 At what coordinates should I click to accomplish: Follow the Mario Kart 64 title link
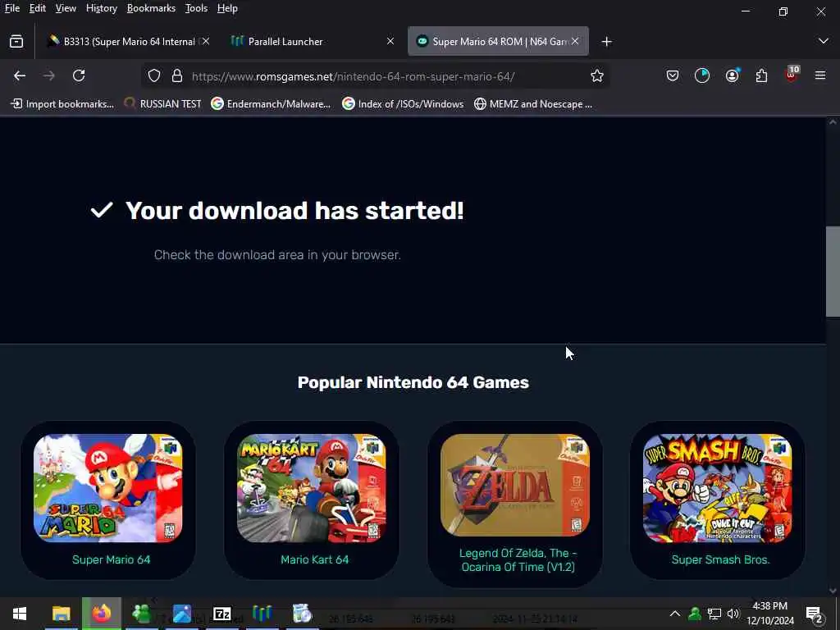314,559
